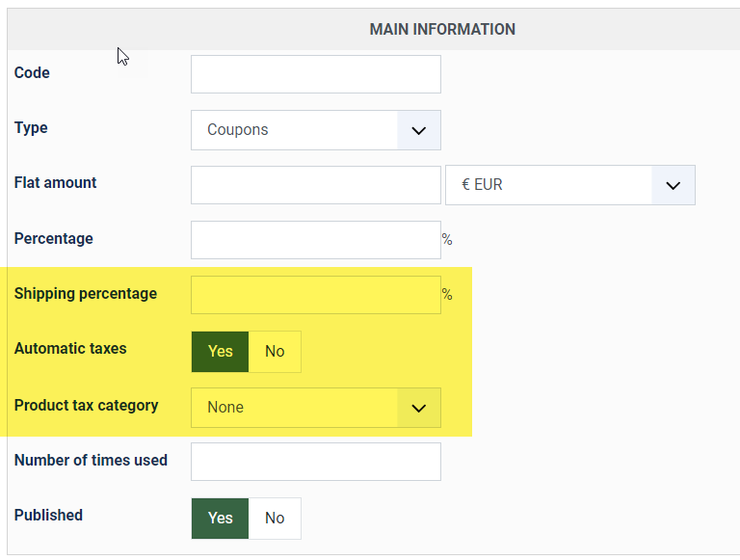Screen dimensions: 740x560
Task: Click the Product tax category label
Action: pos(86,406)
